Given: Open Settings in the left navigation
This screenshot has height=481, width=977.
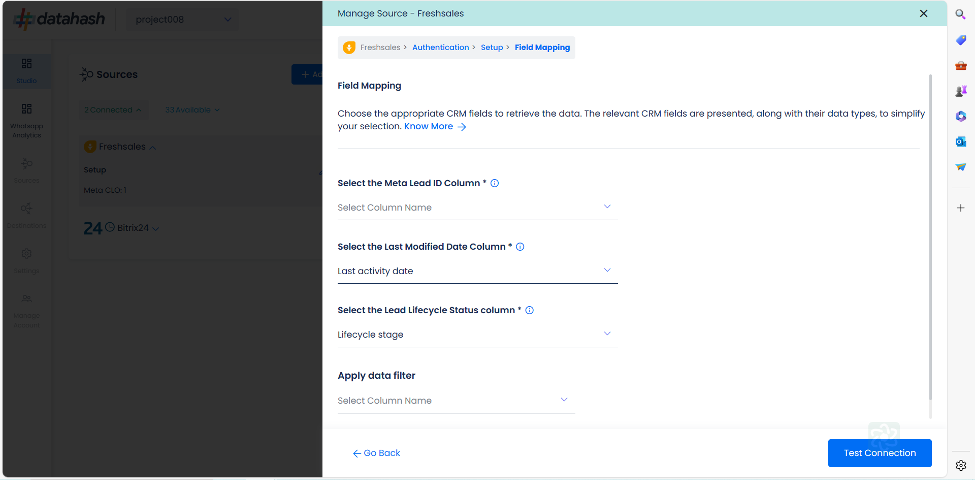Looking at the screenshot, I should click(26, 261).
